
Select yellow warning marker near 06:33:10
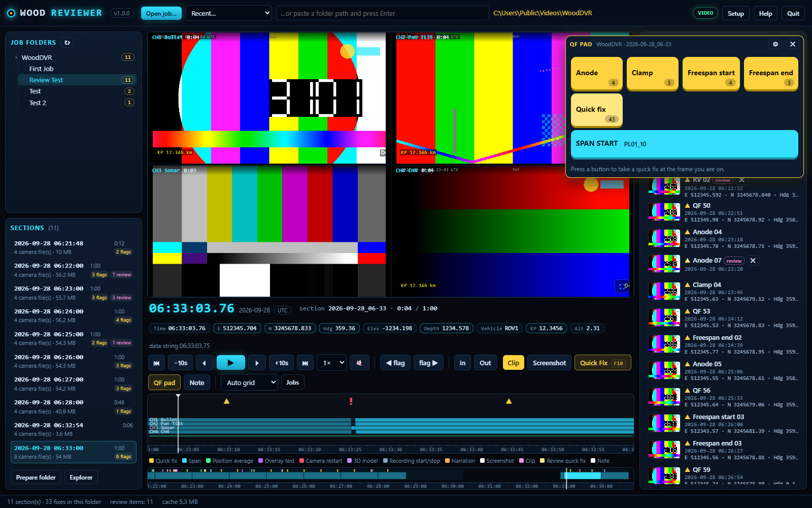tap(227, 401)
